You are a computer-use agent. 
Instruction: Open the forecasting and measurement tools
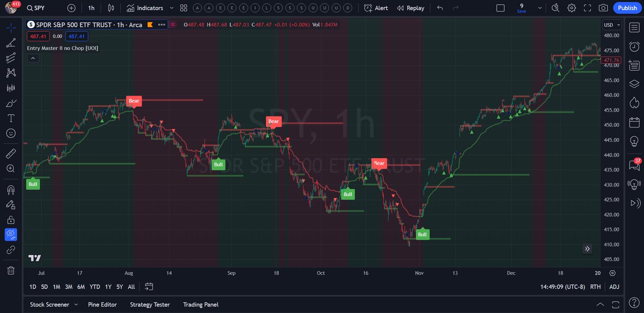pos(11,88)
